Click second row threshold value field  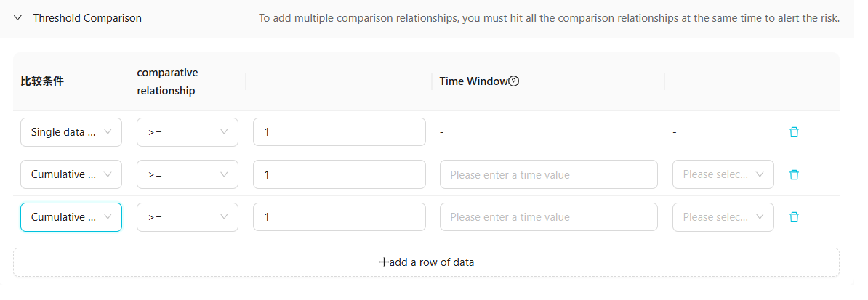(339, 174)
